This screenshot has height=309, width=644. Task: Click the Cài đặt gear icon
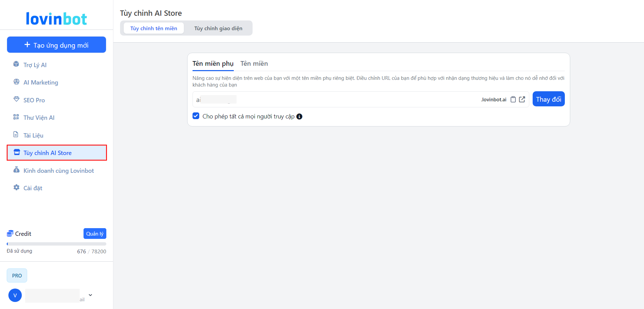pyautogui.click(x=16, y=188)
